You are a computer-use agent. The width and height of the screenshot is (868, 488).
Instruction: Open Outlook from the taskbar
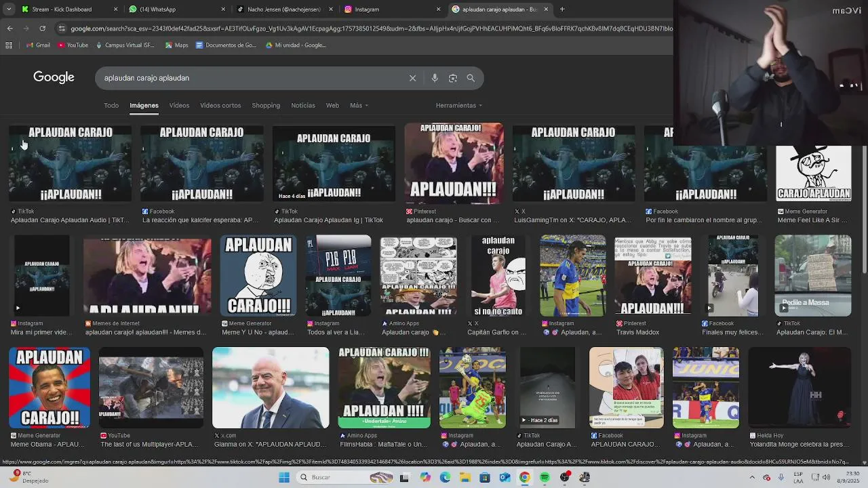tap(505, 477)
